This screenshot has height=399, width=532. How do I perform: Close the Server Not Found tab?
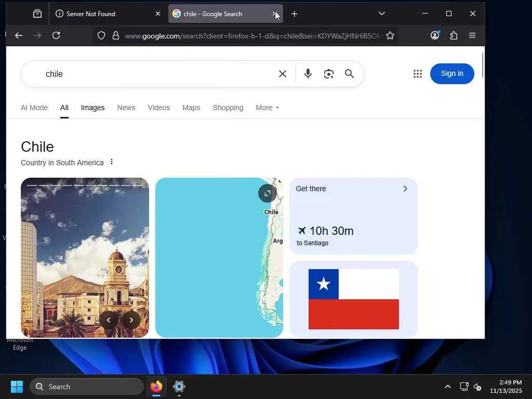click(158, 14)
